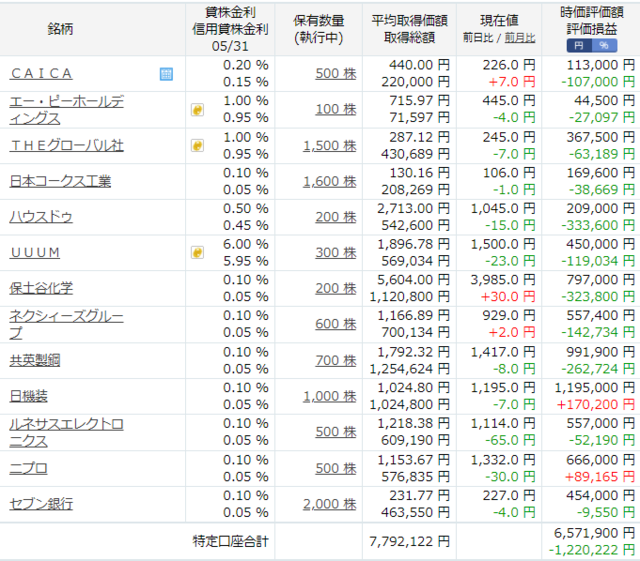Open セブン銀行 stock link
640x561 pixels.
coord(41,504)
